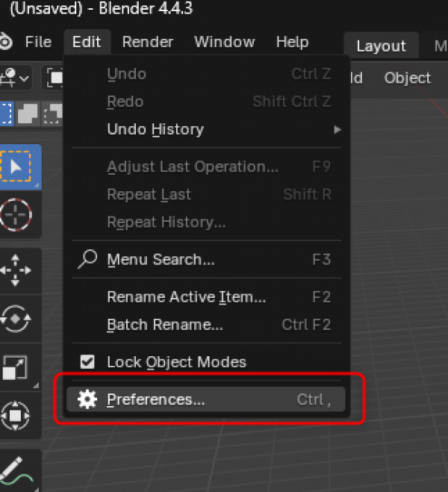Choose the Move tool
448x492 pixels.
click(x=16, y=270)
